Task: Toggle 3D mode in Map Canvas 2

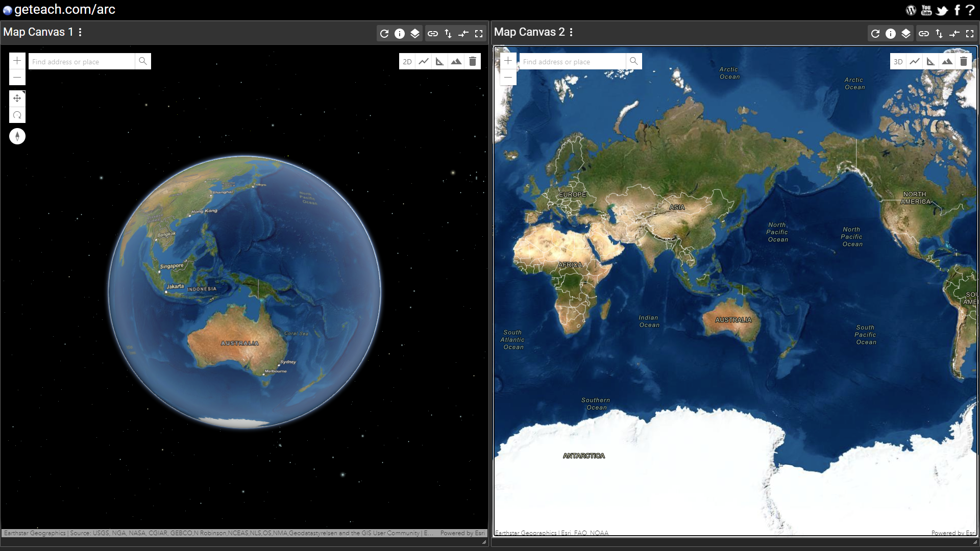Action: (x=898, y=61)
